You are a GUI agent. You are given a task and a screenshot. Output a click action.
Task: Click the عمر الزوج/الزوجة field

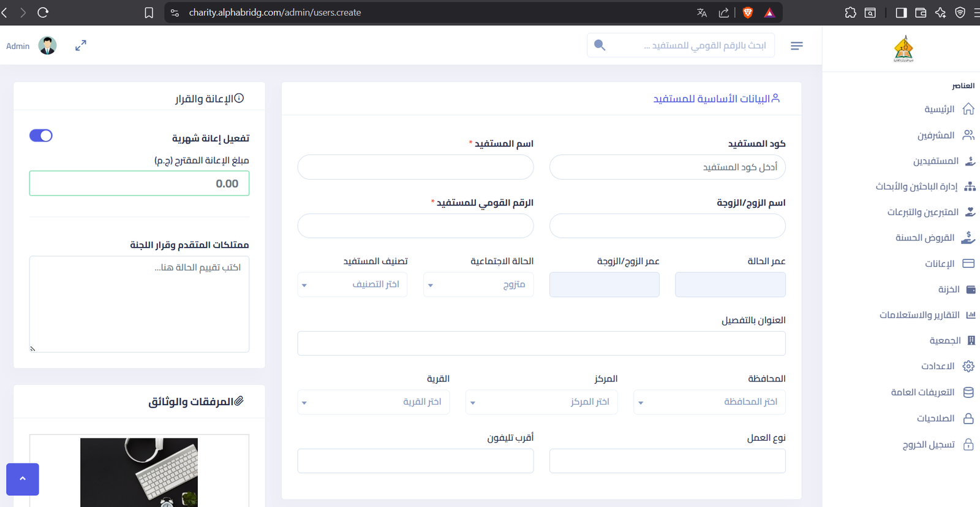(605, 284)
